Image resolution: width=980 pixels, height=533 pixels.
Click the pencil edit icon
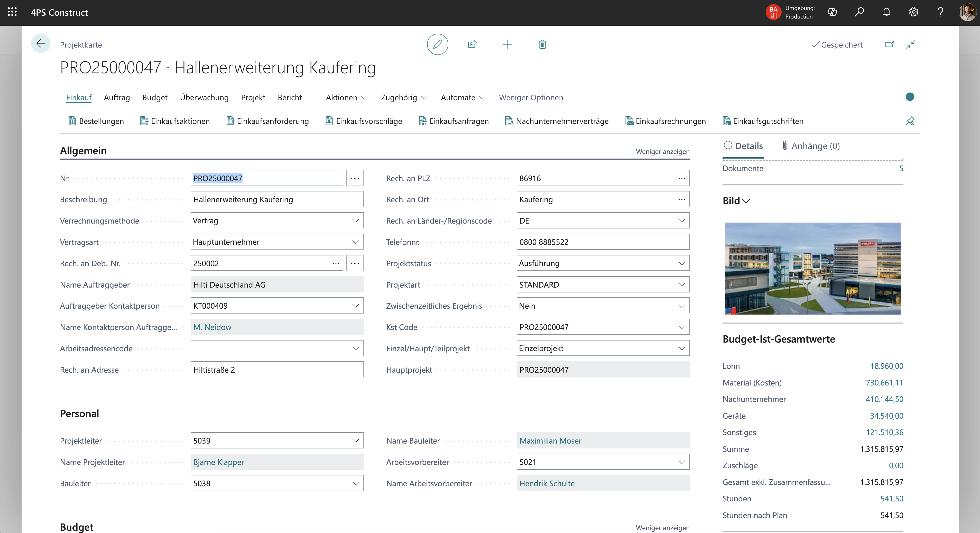point(438,44)
